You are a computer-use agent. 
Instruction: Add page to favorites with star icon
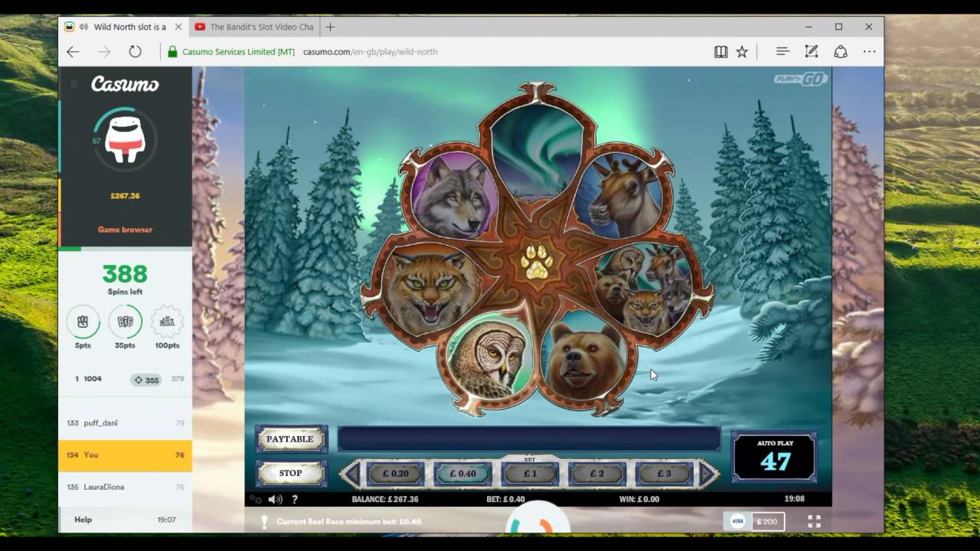point(742,51)
